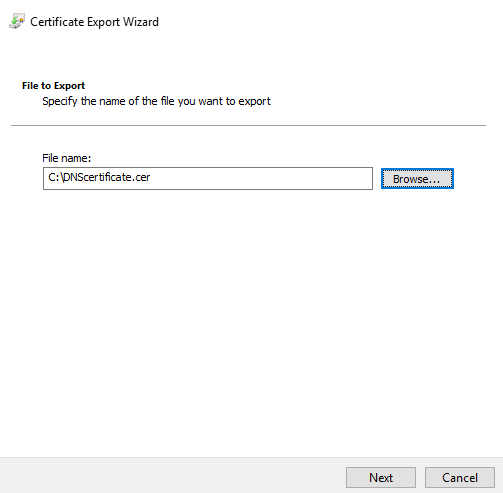Click the File to Export heading
The height and width of the screenshot is (493, 503).
click(x=53, y=86)
